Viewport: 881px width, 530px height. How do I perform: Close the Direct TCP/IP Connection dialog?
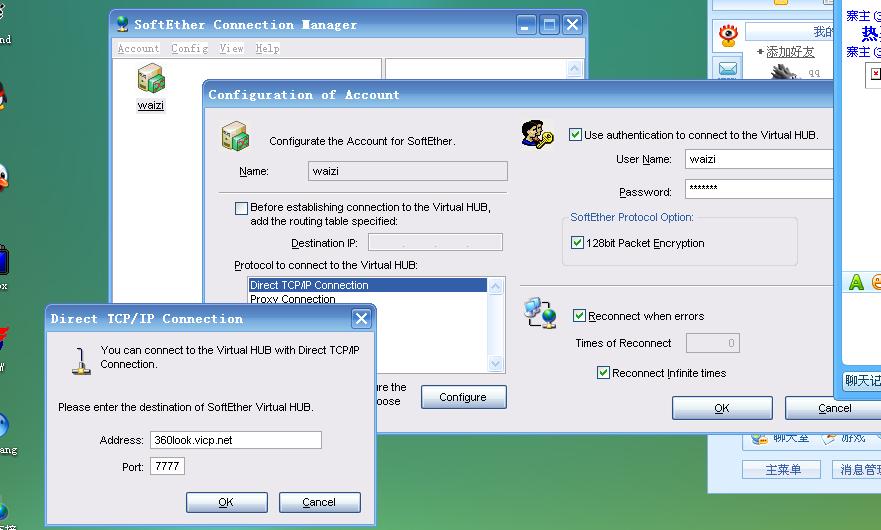tap(361, 319)
